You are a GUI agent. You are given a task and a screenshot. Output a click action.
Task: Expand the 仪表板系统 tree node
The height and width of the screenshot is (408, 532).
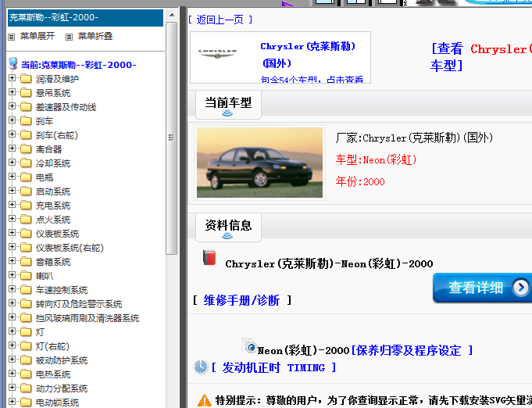[x=12, y=233]
